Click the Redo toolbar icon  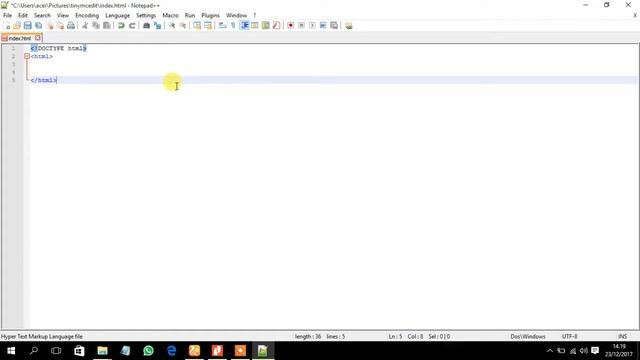tap(132, 26)
